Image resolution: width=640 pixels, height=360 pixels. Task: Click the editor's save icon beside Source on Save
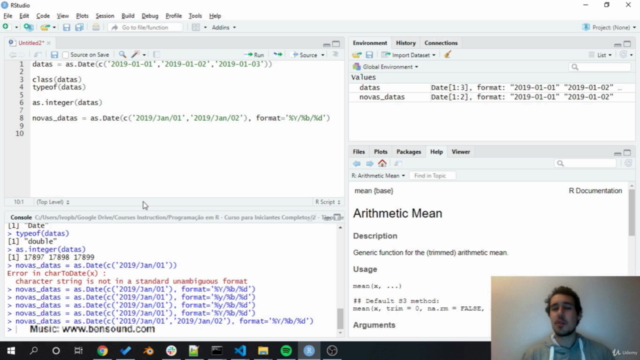pyautogui.click(x=54, y=55)
